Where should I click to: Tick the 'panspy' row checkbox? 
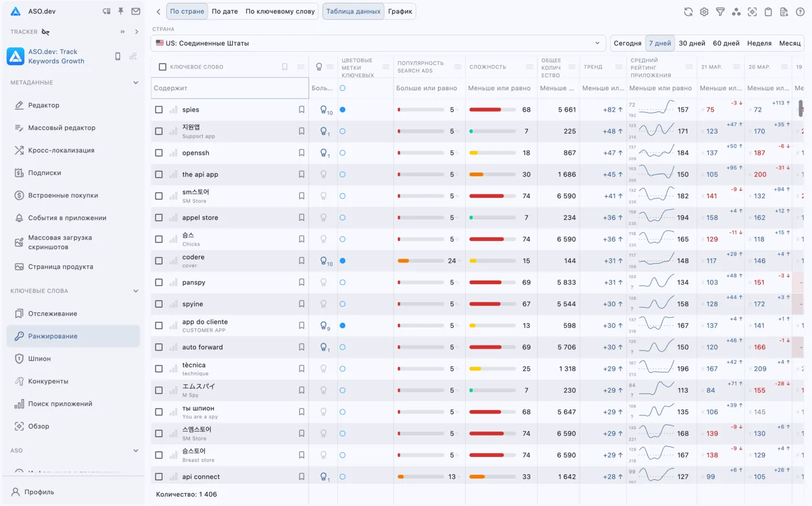159,282
